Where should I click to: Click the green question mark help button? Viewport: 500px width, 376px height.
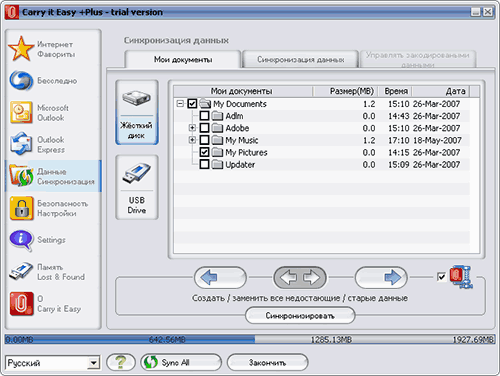pyautogui.click(x=121, y=362)
